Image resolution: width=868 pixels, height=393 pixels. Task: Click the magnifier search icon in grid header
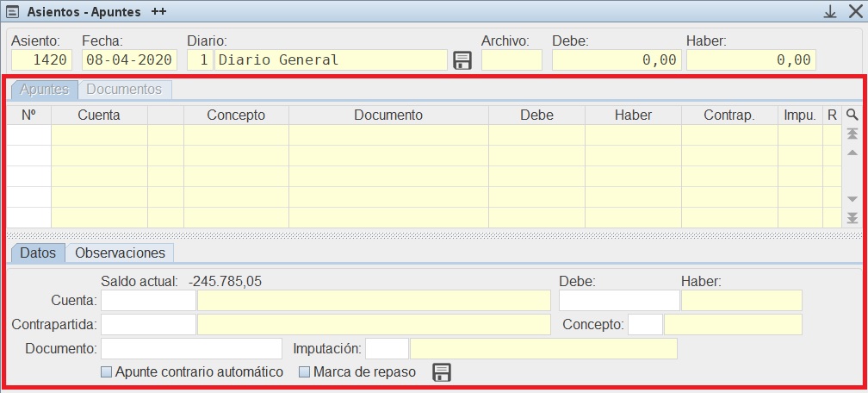coord(852,115)
